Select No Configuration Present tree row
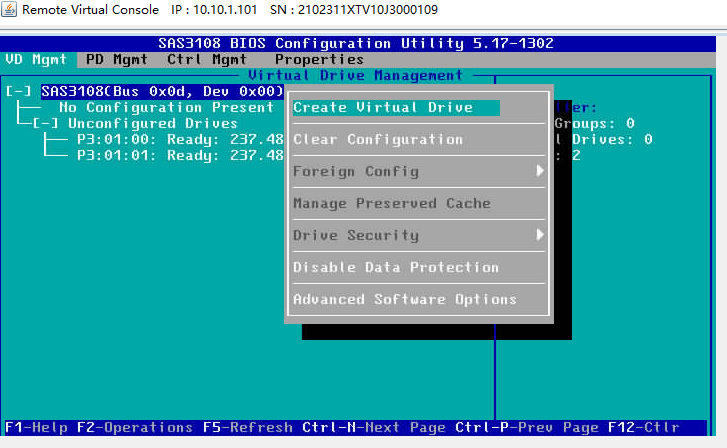Image resolution: width=727 pixels, height=448 pixels. 166,108
